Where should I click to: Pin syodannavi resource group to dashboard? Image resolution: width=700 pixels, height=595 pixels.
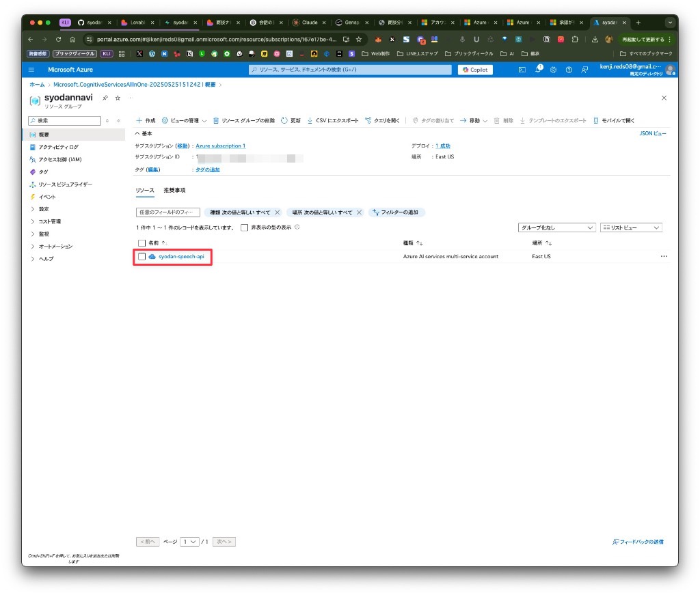[x=105, y=98]
